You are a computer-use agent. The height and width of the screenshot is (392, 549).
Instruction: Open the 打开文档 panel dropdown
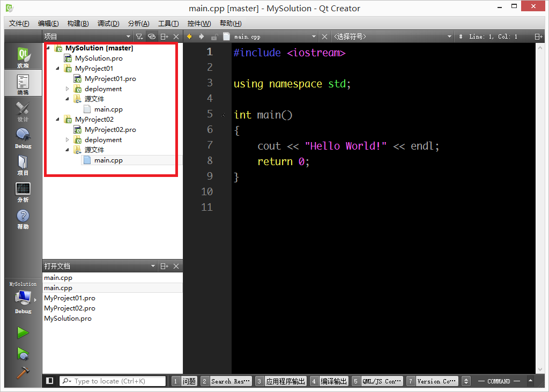point(153,266)
